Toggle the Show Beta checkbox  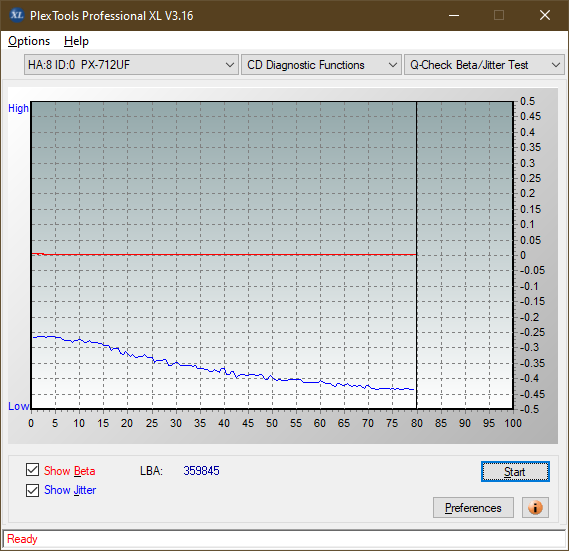coord(32,469)
